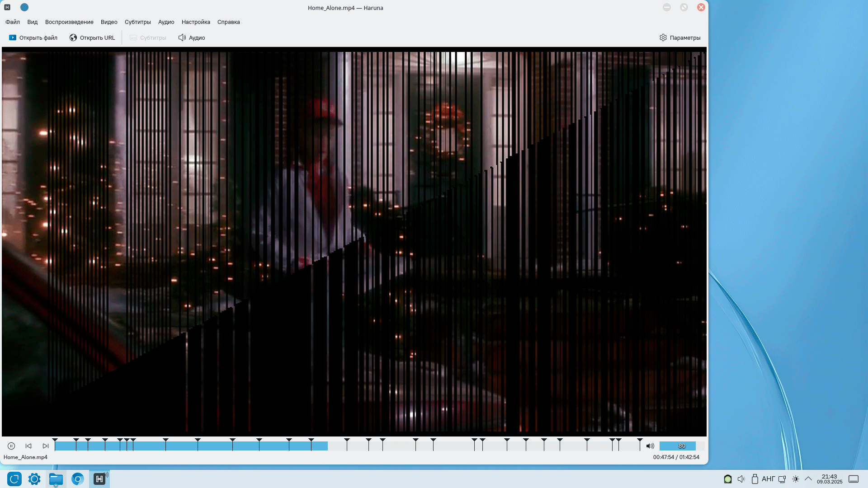Show hidden tray icons arrow

point(808,479)
